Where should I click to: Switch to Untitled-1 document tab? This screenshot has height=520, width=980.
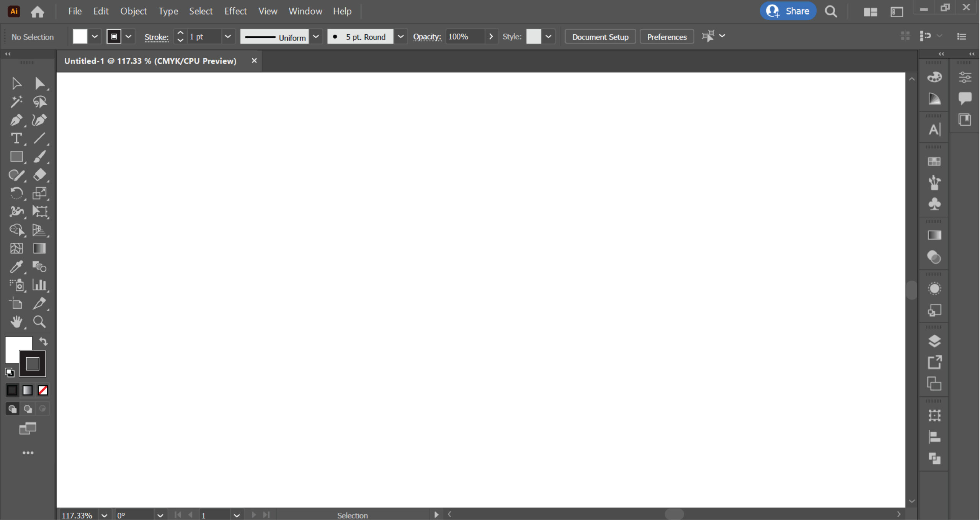tap(150, 61)
